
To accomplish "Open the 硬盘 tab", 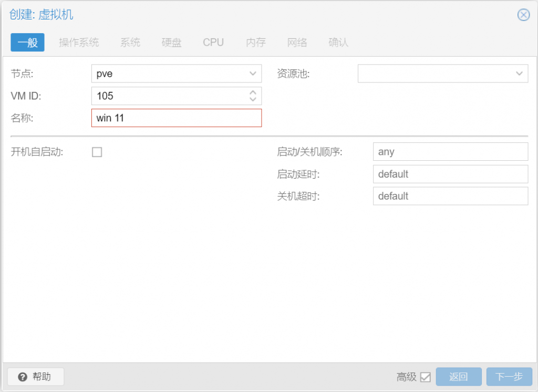I will pyautogui.click(x=171, y=42).
